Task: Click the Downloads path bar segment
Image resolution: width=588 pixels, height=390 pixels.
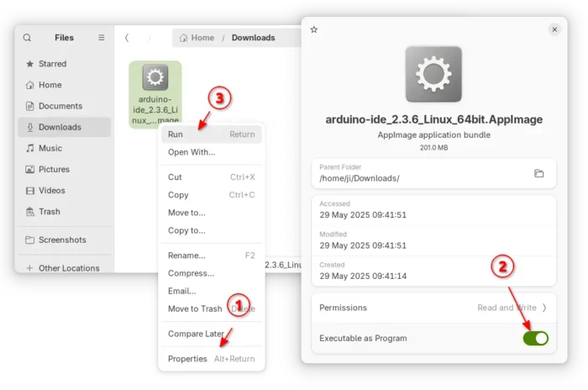Action: tap(253, 38)
